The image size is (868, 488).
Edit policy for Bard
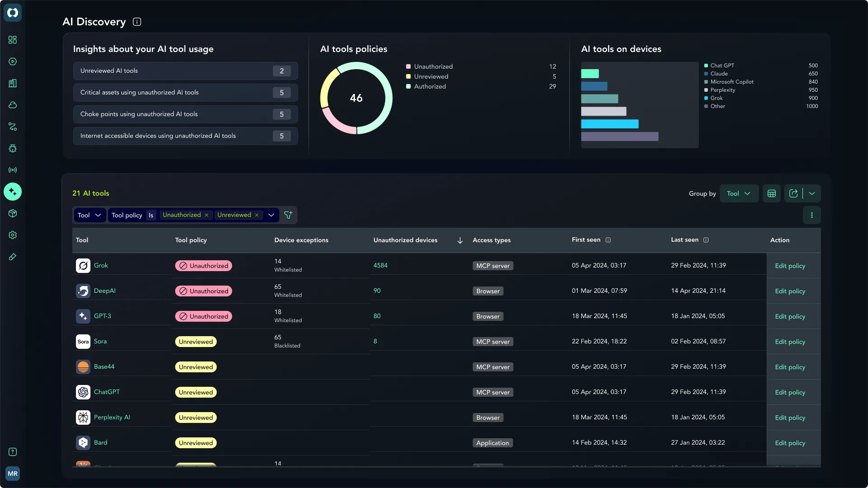click(x=790, y=443)
